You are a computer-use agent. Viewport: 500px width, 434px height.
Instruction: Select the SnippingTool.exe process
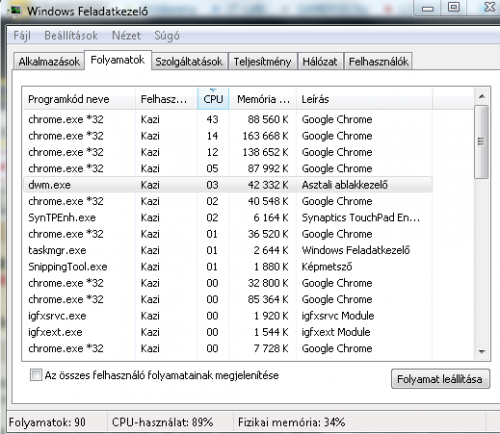click(x=228, y=266)
